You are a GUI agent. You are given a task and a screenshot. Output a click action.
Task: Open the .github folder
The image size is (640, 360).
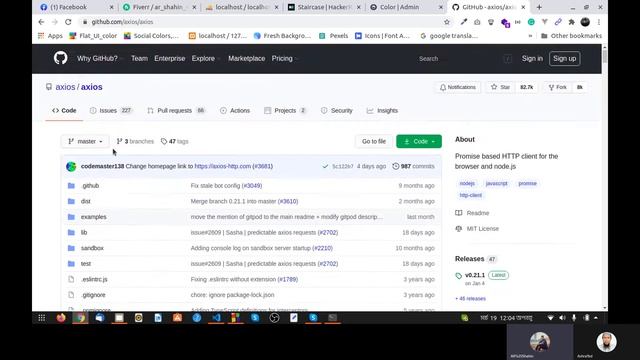(x=90, y=186)
